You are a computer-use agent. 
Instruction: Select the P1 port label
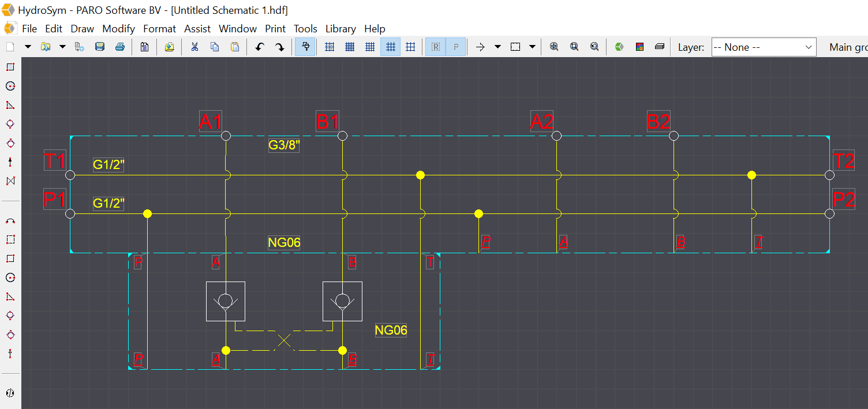click(x=55, y=199)
